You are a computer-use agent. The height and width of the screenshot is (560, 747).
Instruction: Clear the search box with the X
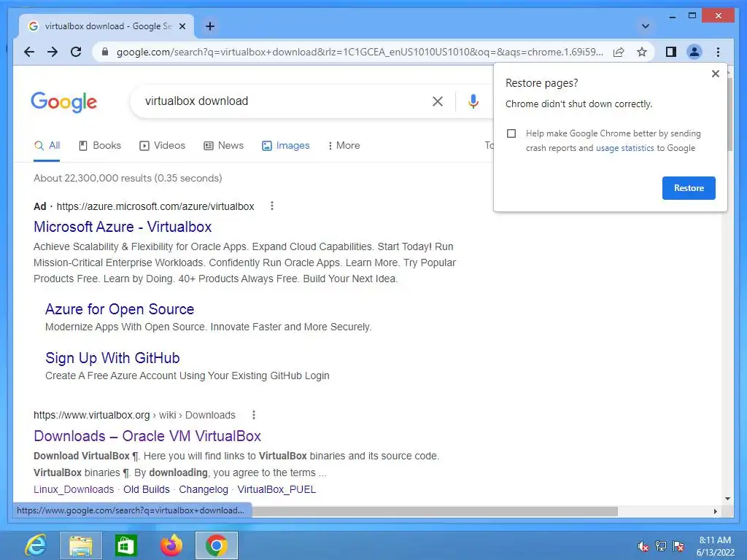pyautogui.click(x=438, y=101)
